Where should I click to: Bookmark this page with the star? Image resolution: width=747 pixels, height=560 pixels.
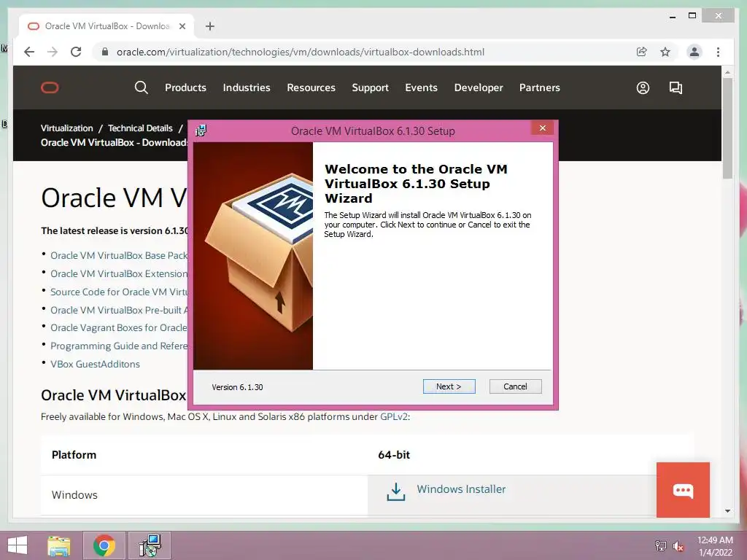[x=665, y=52]
